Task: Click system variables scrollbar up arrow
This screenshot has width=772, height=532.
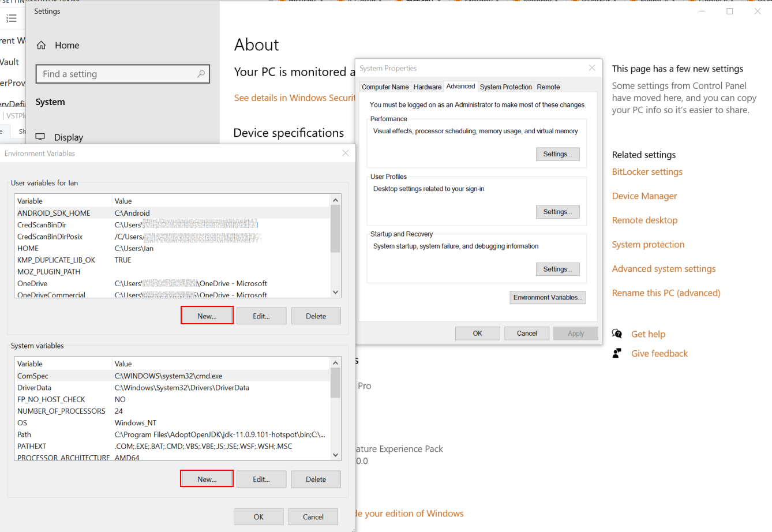Action: pos(335,363)
